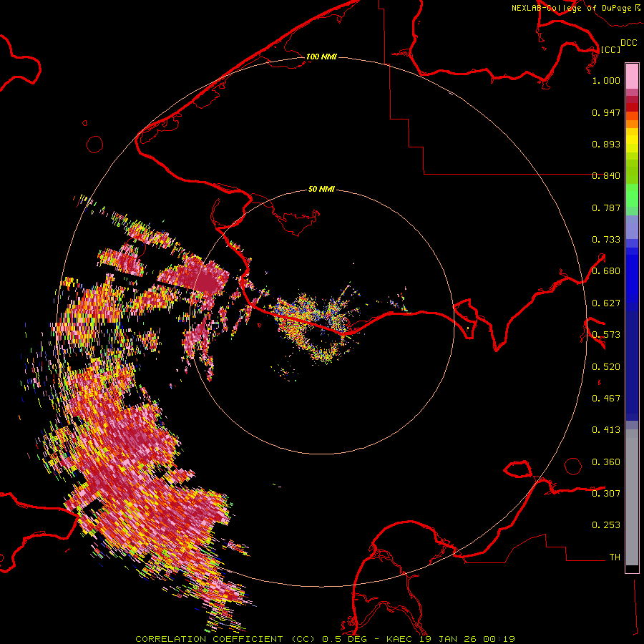Click the pink top segment of the color bar

point(632,76)
